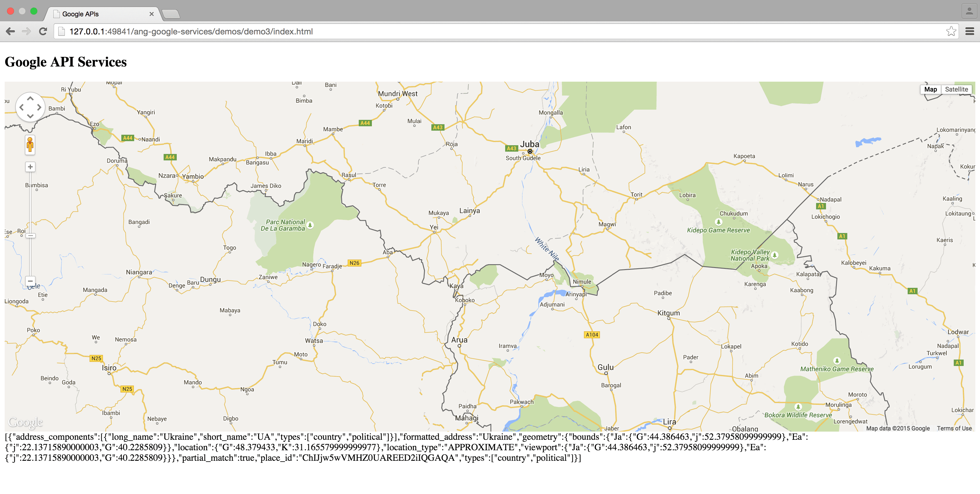This screenshot has height=494, width=980.
Task: Click the browser reload icon
Action: point(43,31)
